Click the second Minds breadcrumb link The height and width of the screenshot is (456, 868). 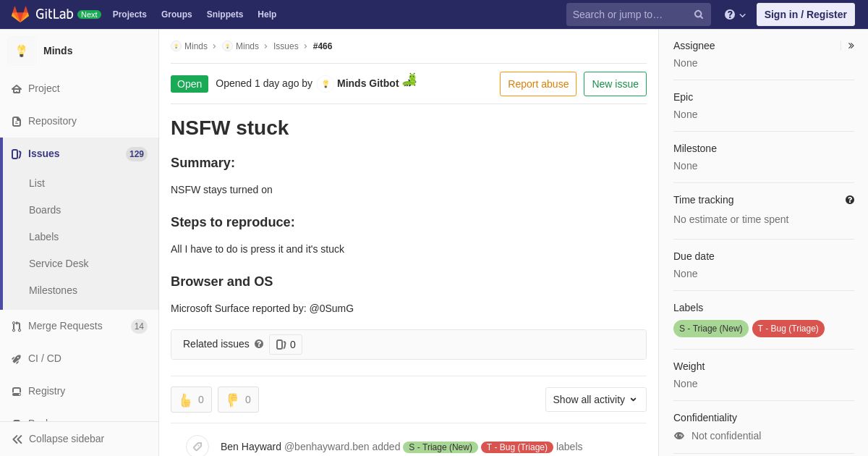point(247,46)
